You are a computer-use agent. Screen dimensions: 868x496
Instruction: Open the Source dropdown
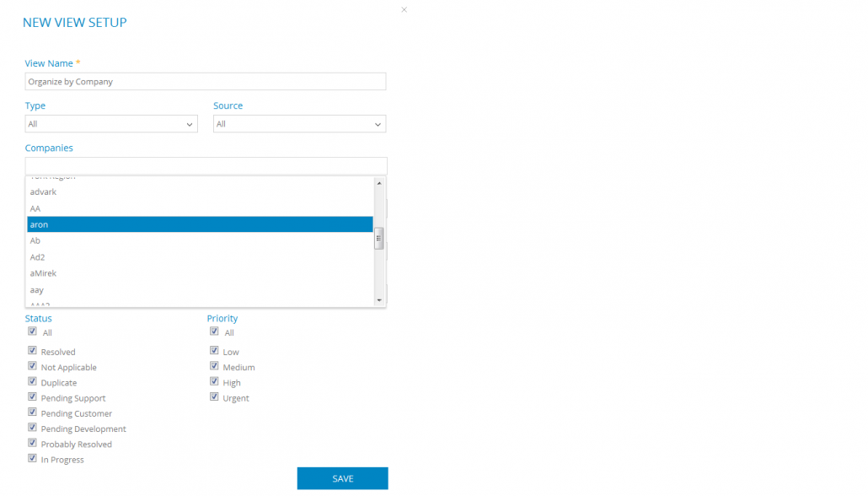click(299, 124)
